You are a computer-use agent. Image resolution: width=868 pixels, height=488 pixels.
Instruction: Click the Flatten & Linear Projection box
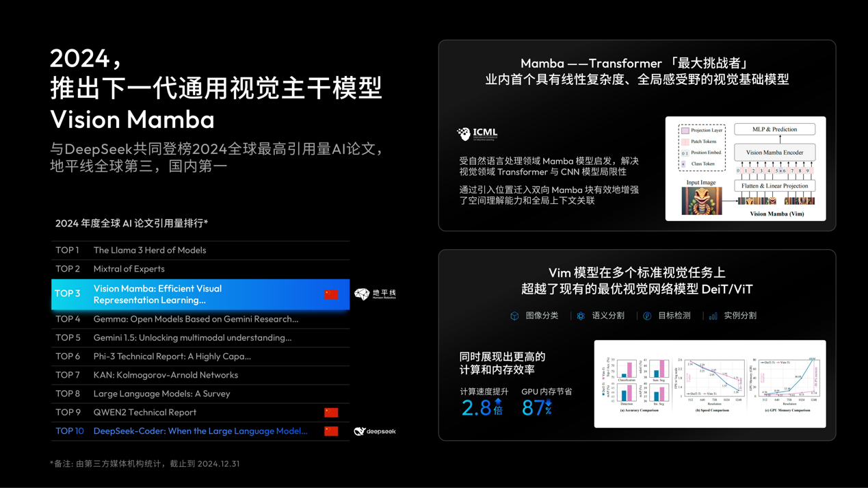[x=775, y=186]
